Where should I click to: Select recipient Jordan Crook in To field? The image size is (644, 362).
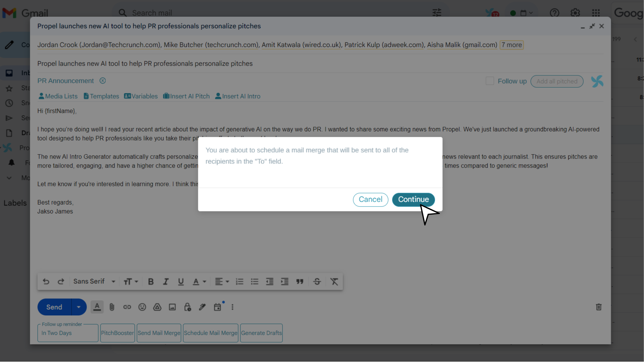99,45
